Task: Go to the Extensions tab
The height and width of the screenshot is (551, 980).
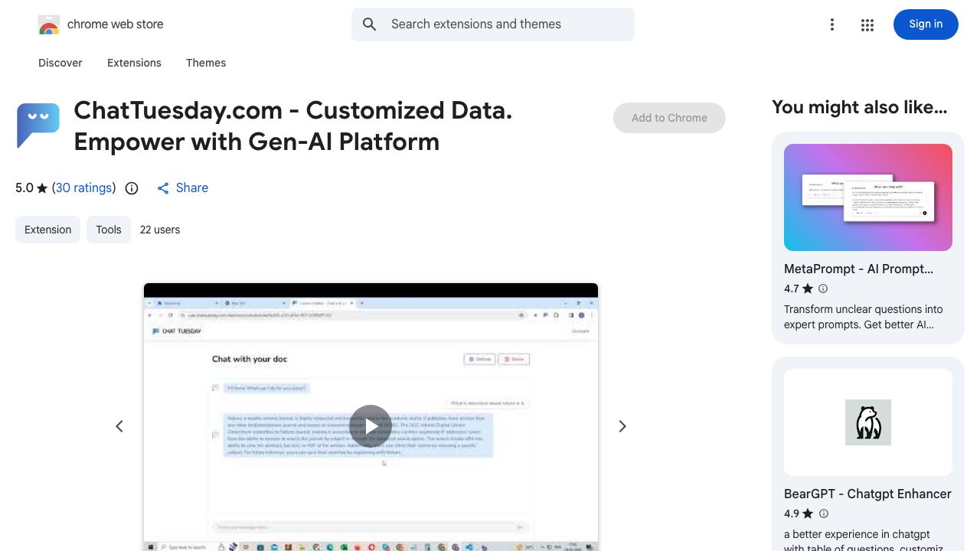Action: (134, 63)
